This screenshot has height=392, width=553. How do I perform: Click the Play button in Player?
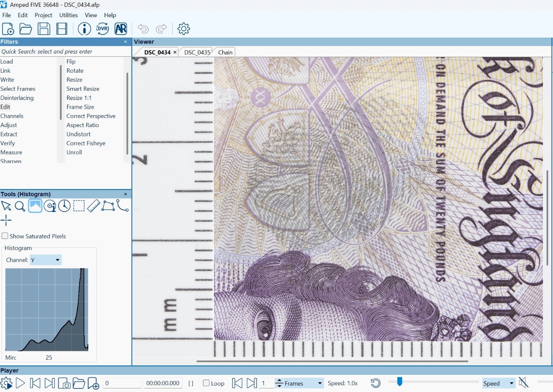(20, 383)
